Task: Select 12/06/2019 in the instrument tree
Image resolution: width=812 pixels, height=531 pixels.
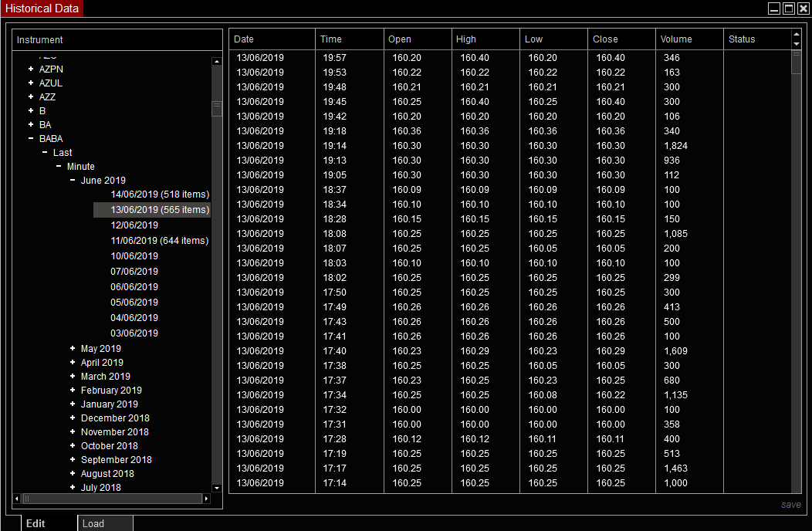Action: coord(134,225)
